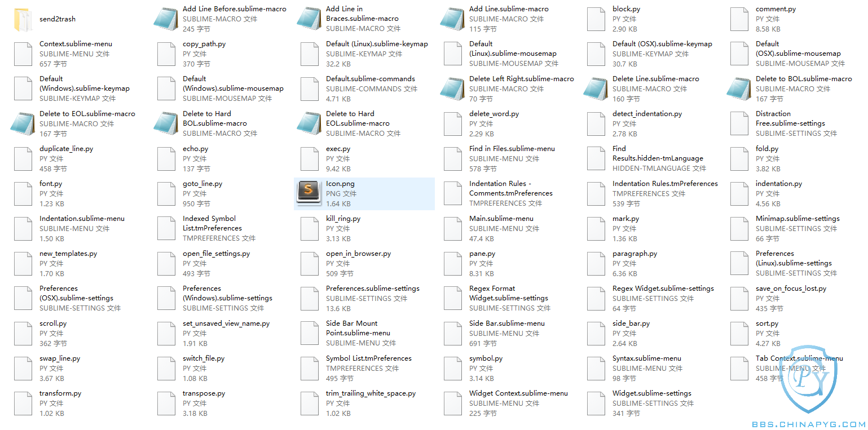Select the file name Default (Windows).sublime-keymap
868x430 pixels.
pyautogui.click(x=85, y=83)
